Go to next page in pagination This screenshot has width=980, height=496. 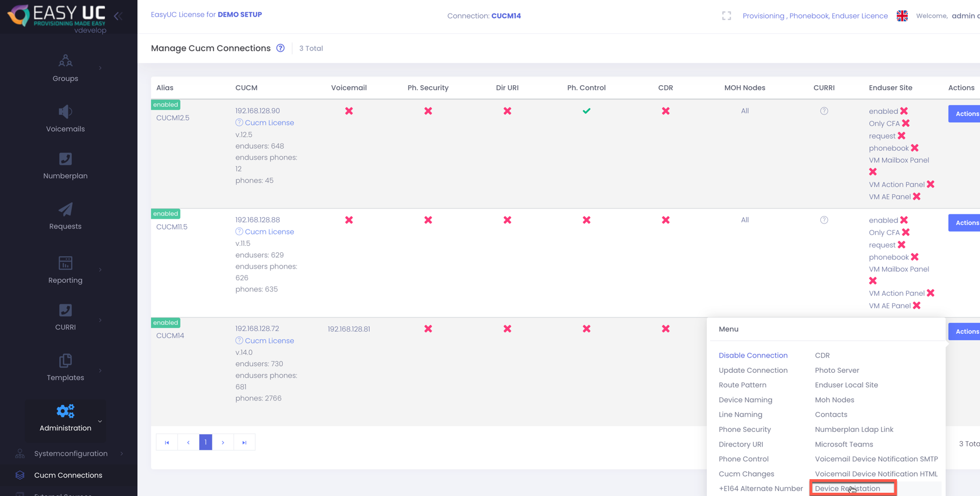click(223, 442)
